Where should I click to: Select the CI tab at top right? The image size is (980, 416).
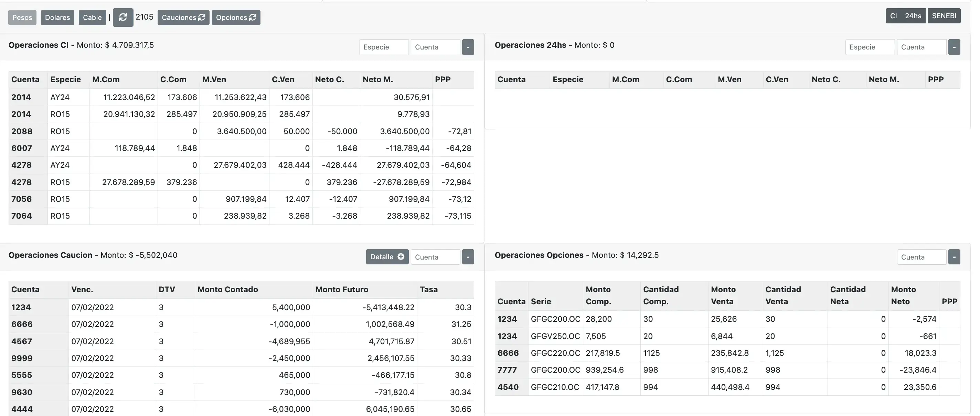click(x=894, y=16)
